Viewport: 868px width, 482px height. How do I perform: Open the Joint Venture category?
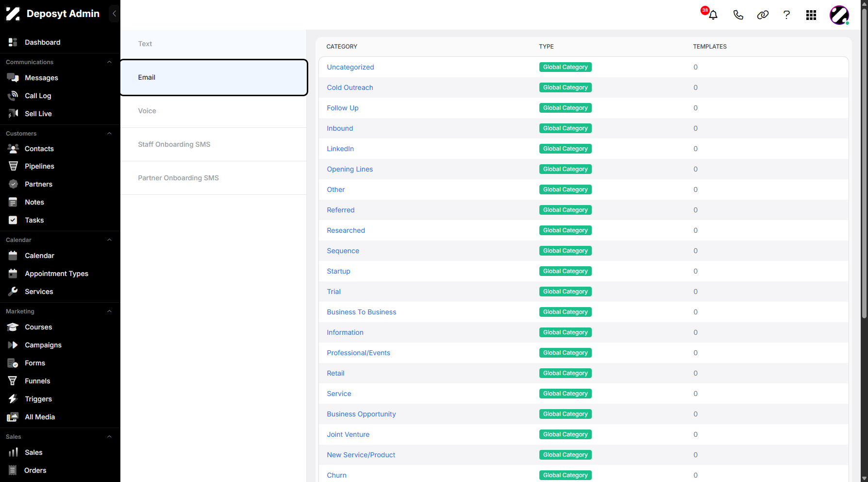click(x=348, y=434)
